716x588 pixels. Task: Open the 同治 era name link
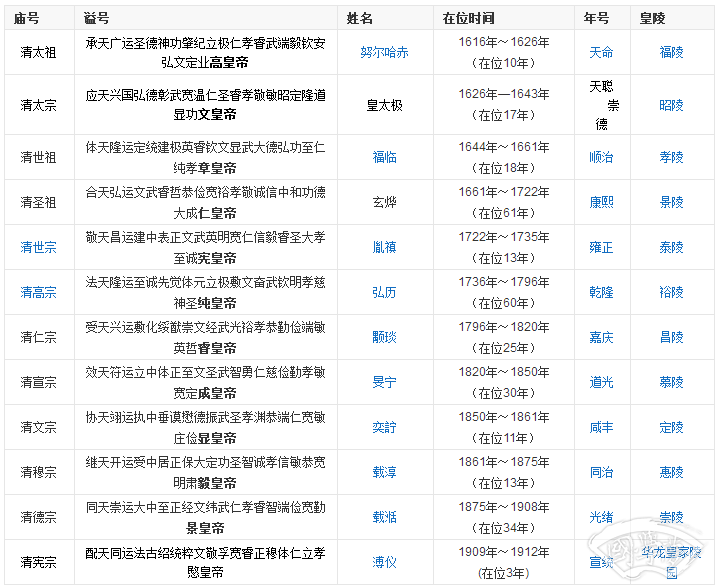(x=601, y=472)
